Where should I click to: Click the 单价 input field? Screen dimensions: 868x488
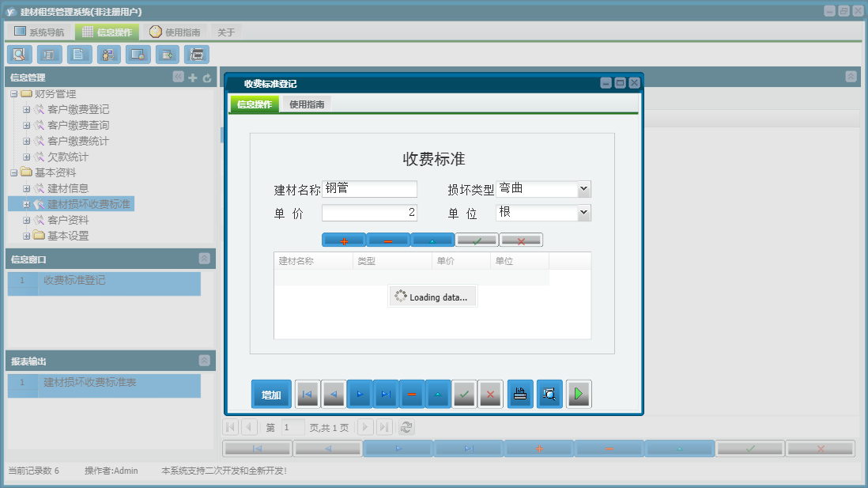[x=369, y=213]
